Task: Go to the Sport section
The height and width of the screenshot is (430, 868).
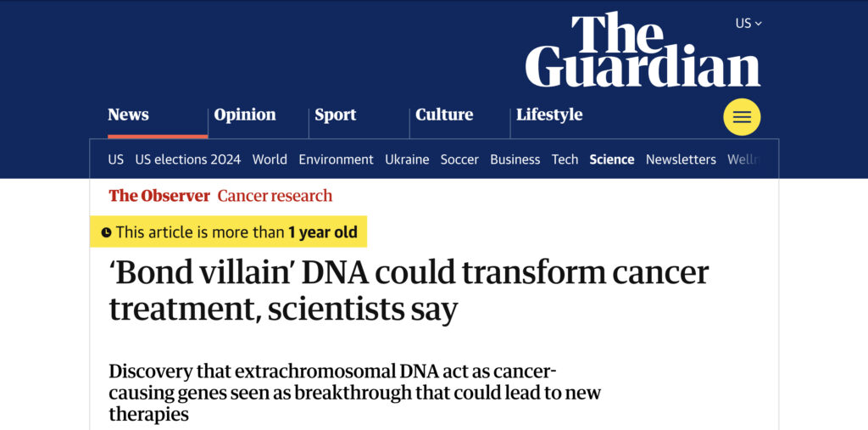Action: (x=336, y=114)
